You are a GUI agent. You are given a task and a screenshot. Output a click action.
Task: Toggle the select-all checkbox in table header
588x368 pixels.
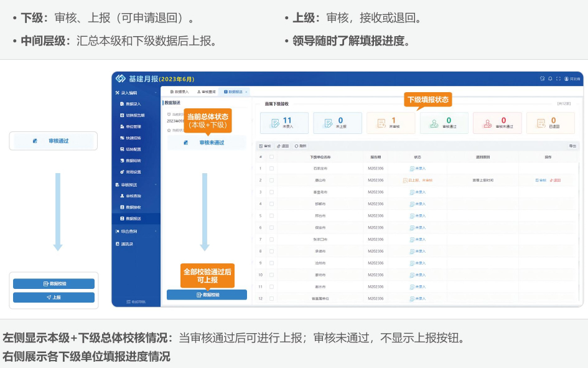point(271,157)
